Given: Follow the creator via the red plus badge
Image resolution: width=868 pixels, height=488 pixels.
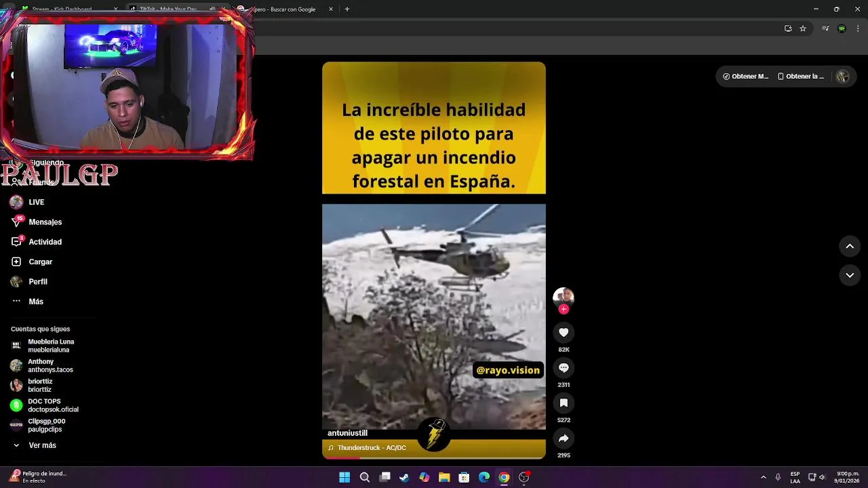Looking at the screenshot, I should coord(564,309).
